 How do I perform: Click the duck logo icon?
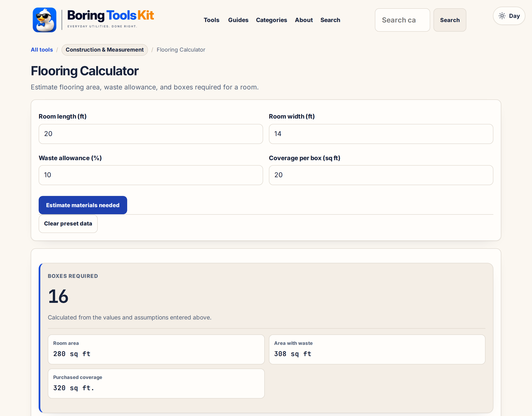click(45, 20)
